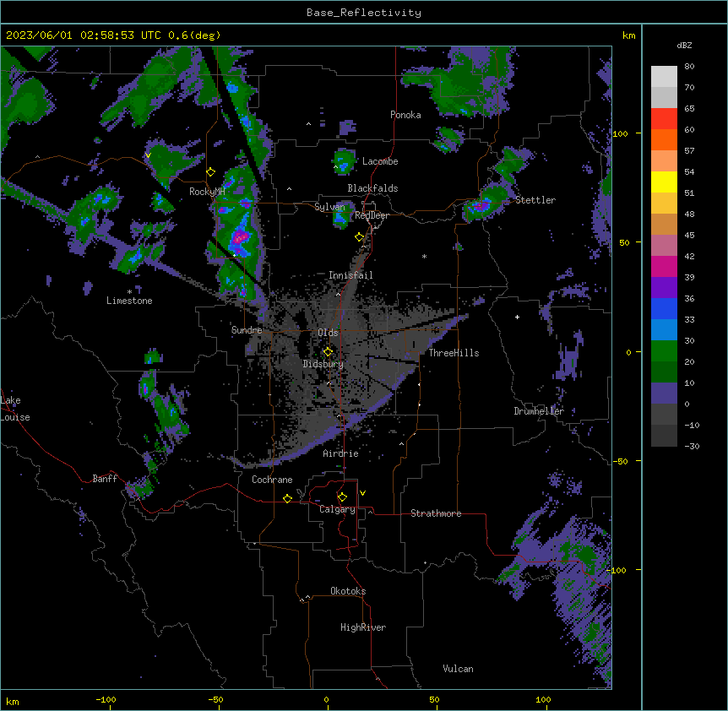This screenshot has height=711, width=728.
Task: Click the Cochrane label
Action: tap(272, 480)
